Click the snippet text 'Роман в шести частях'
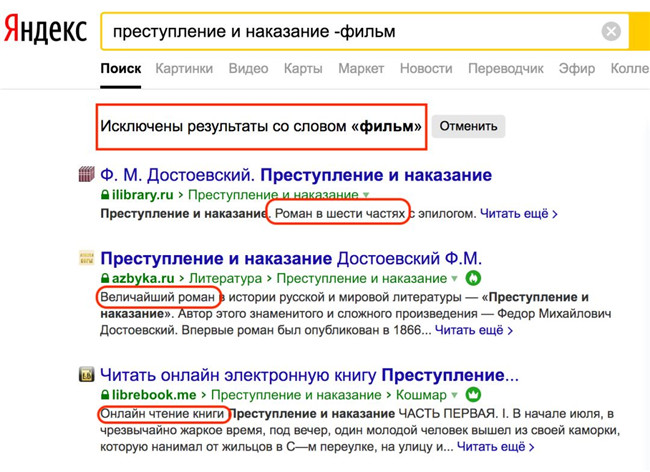Screen dimensions: 650x472 (340, 214)
